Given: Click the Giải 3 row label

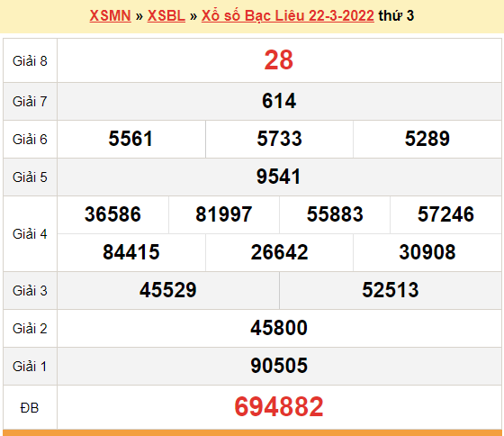Looking at the screenshot, I should coord(30,291).
